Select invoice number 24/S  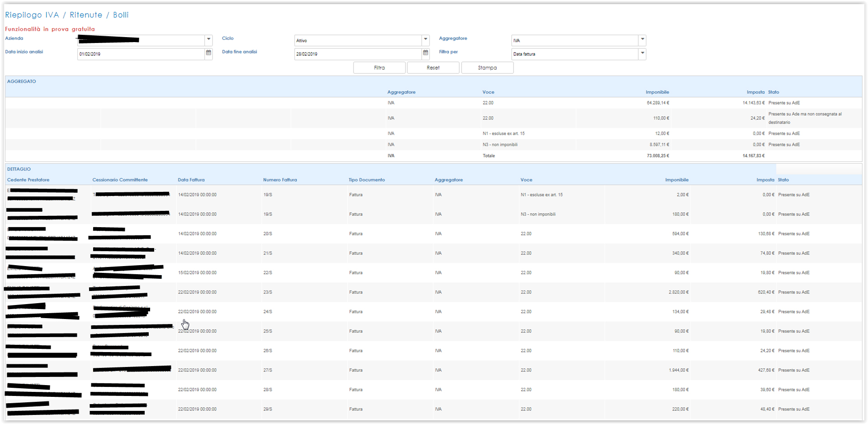268,312
